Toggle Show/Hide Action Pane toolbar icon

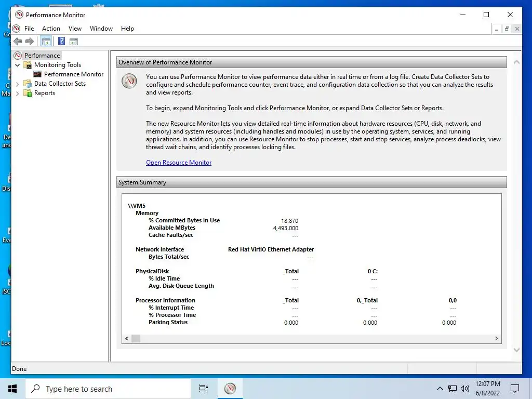74,42
